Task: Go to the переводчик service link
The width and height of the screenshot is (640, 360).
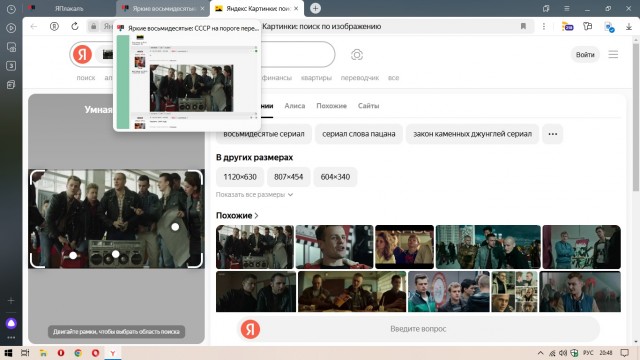Action: pos(360,78)
